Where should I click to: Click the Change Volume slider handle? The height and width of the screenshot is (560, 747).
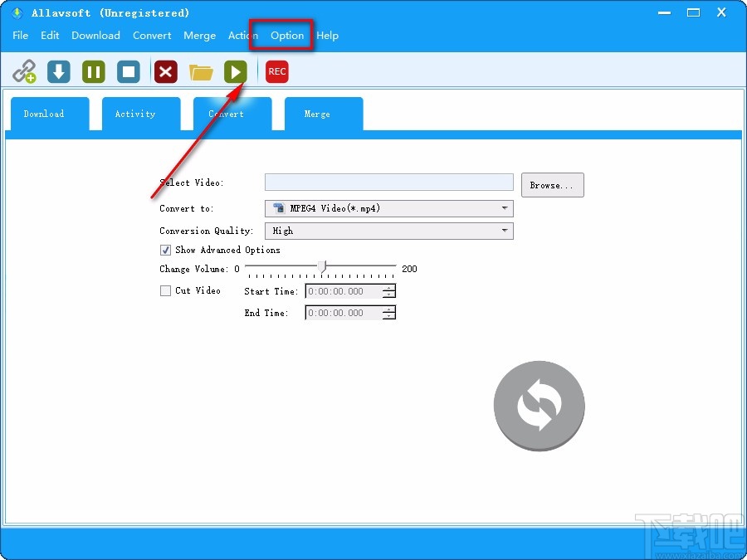coord(322,267)
